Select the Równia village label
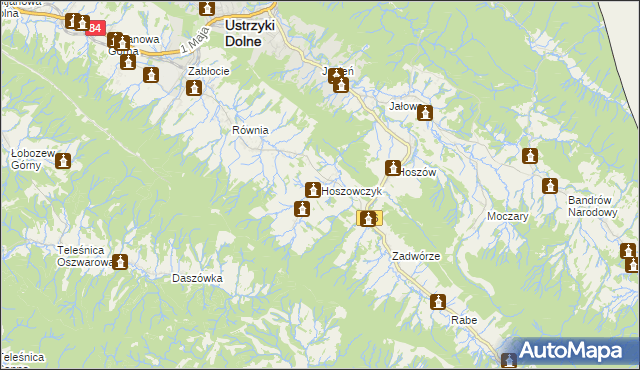 point(250,130)
